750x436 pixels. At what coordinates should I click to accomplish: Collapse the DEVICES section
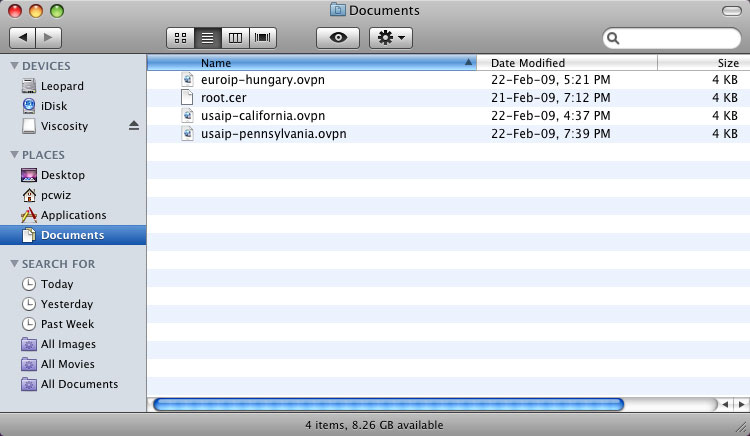point(14,65)
